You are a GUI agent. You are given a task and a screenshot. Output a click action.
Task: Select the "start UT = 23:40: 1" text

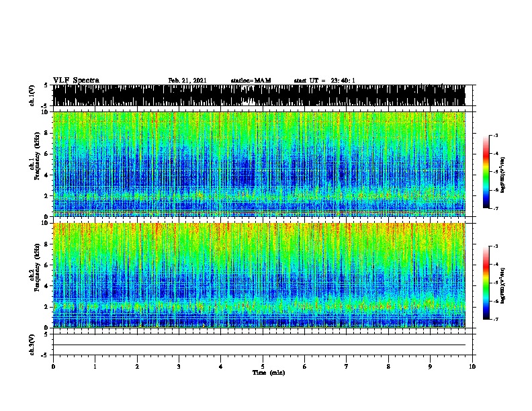click(324, 81)
